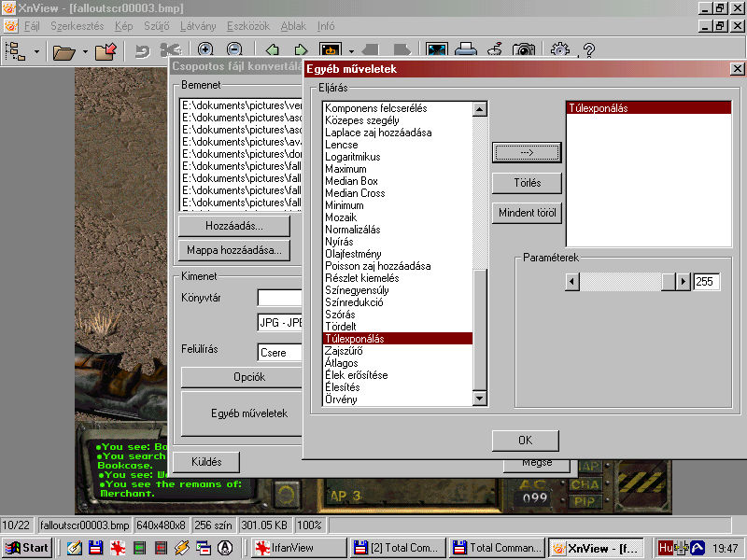Click the Paraméterek slider track
Image resolution: width=747 pixels, height=560 pixels.
(x=621, y=281)
